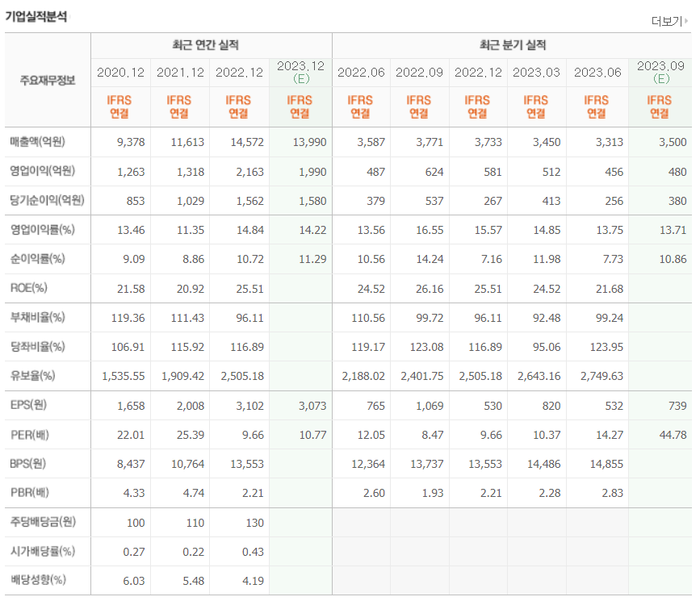Click the 8,437 BPS value
This screenshot has height=601, width=700.
click(131, 464)
